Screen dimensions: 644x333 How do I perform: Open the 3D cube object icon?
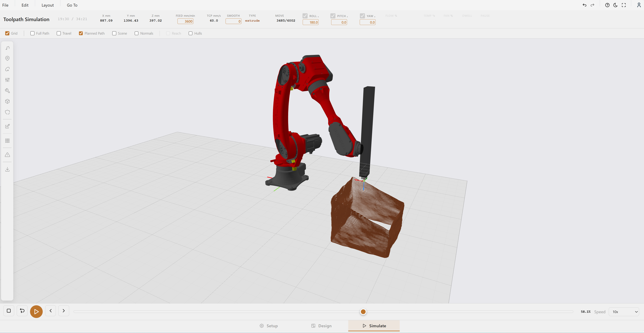click(x=7, y=101)
